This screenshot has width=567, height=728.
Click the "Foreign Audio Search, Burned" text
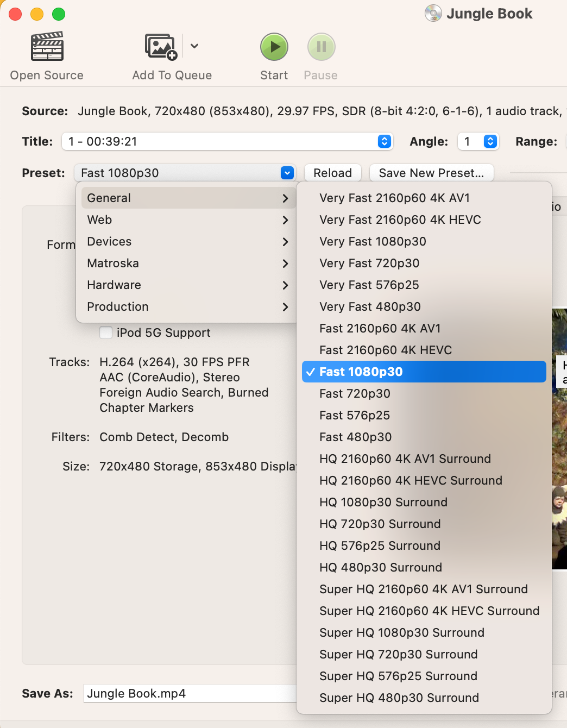click(x=184, y=392)
